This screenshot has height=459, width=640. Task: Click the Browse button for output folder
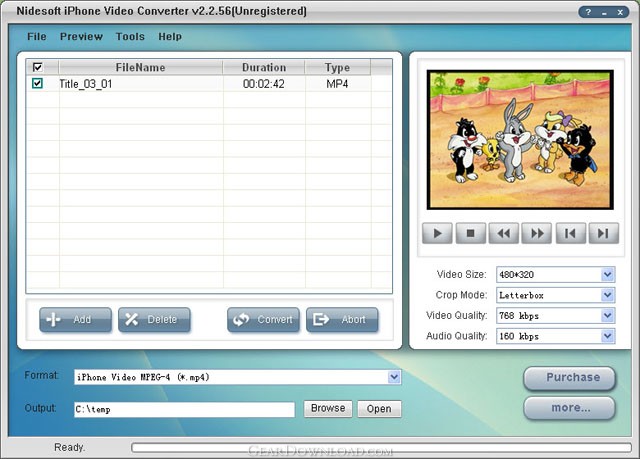coord(328,408)
